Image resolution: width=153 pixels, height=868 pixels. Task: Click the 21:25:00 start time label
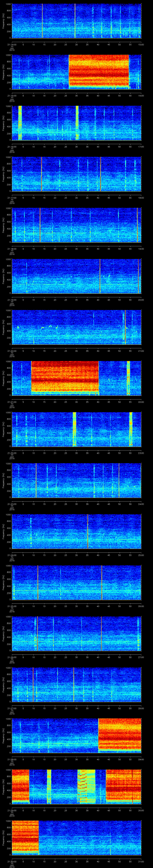point(12,606)
